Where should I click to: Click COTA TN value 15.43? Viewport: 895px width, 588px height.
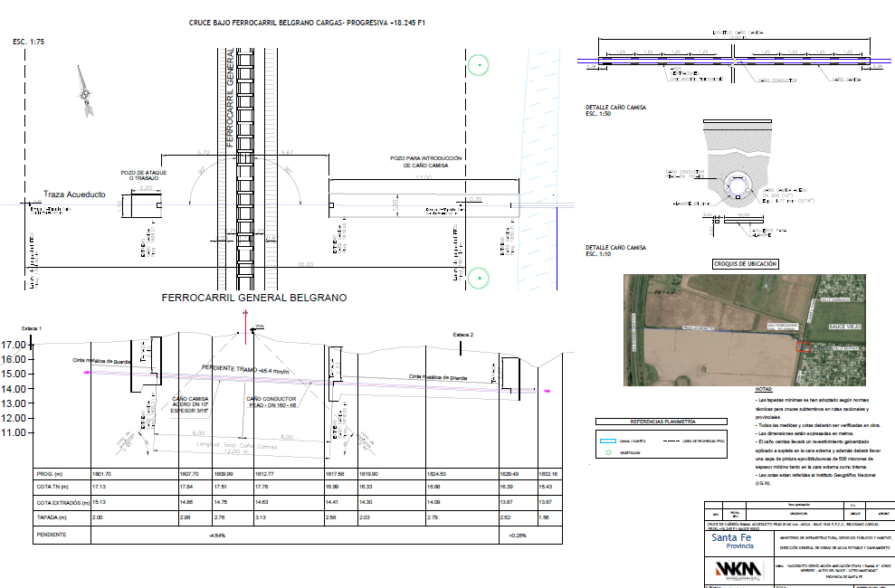(x=546, y=487)
